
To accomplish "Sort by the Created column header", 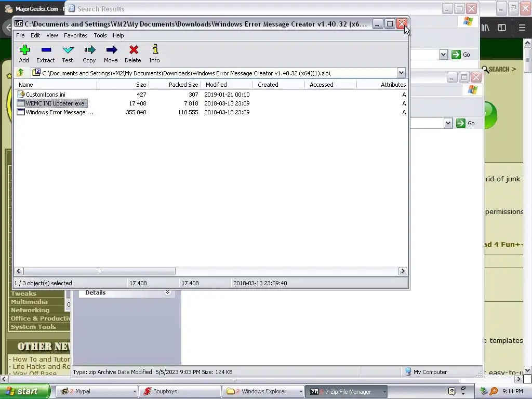I will pyautogui.click(x=278, y=85).
